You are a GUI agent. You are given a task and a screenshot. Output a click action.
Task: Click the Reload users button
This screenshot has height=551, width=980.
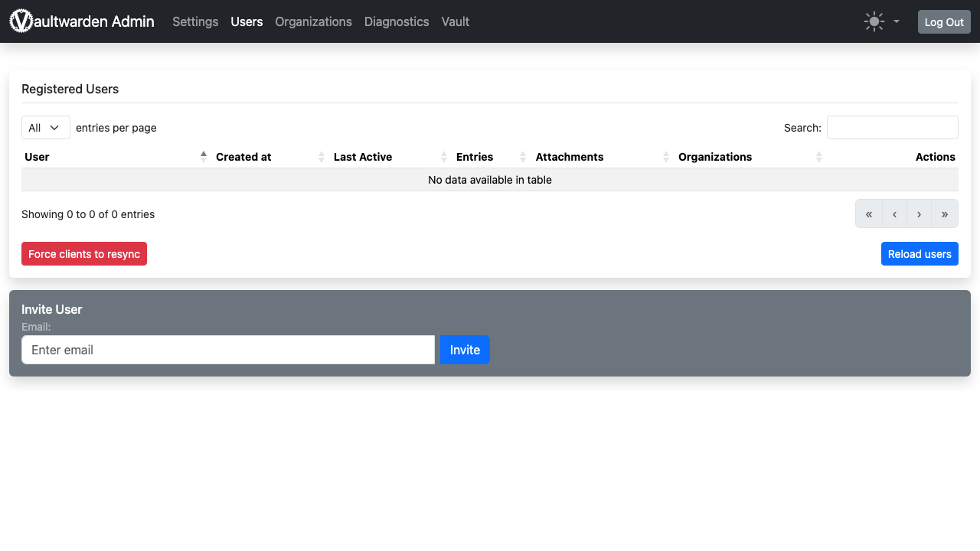(x=920, y=254)
